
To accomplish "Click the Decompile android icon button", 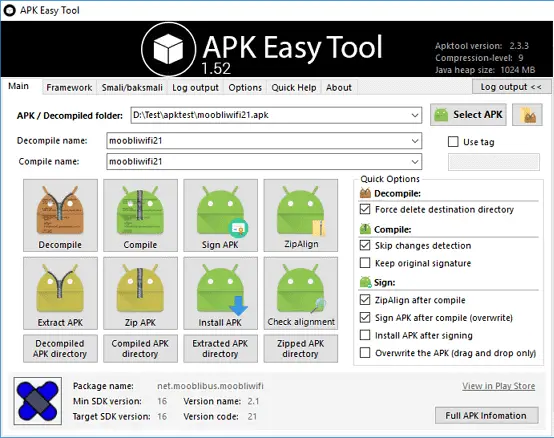I will [x=60, y=215].
